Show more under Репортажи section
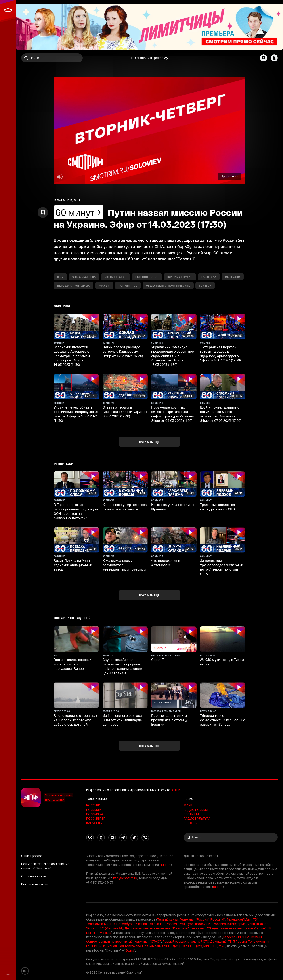Image resolution: width=283 pixels, height=980 pixels. coord(149,595)
